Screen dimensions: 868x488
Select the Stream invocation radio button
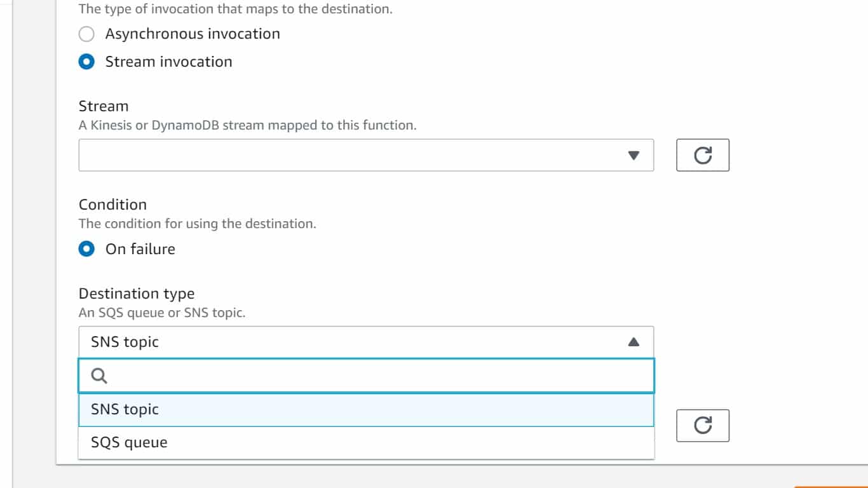click(86, 62)
